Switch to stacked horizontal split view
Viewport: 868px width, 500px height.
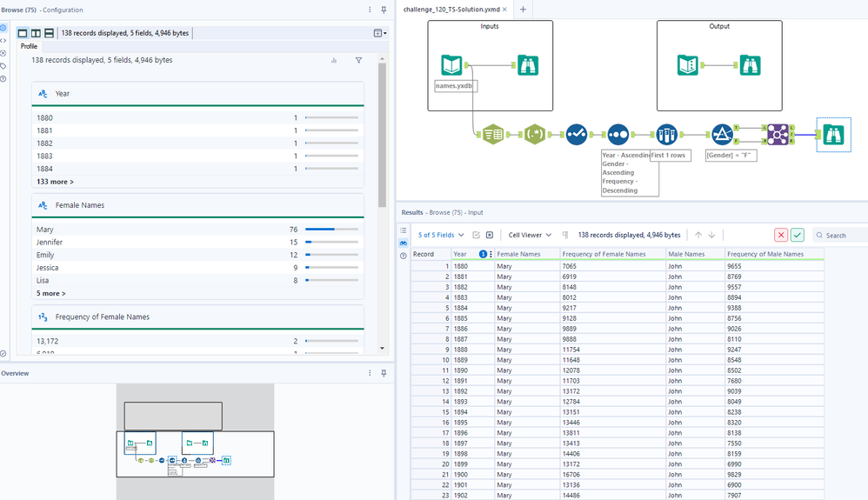click(49, 33)
